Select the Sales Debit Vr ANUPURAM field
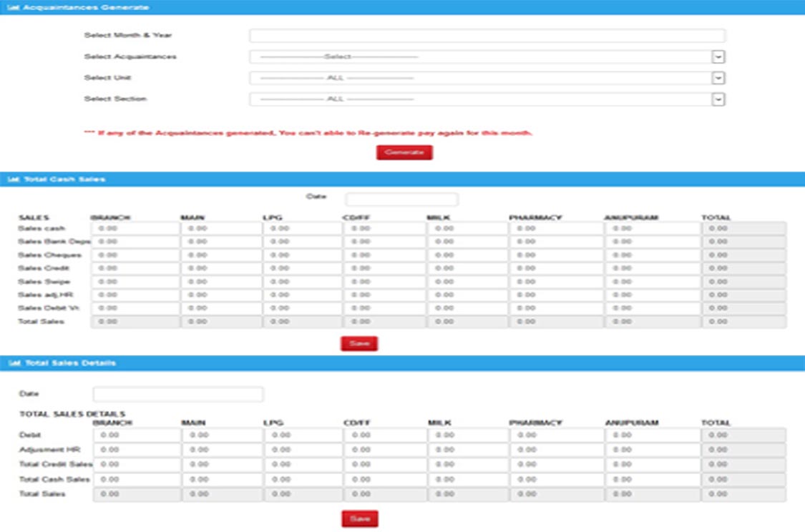Screen dimensions: 805x532 [x=652, y=308]
